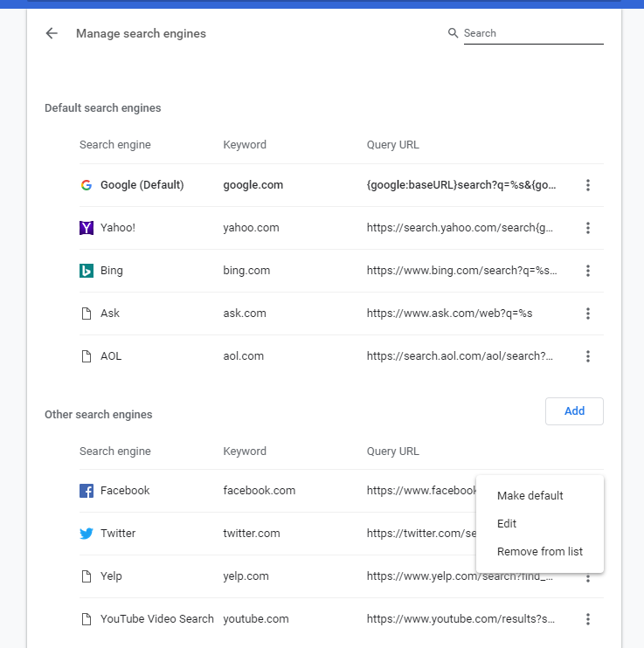Open the more actions menu for Bing

pyautogui.click(x=588, y=271)
